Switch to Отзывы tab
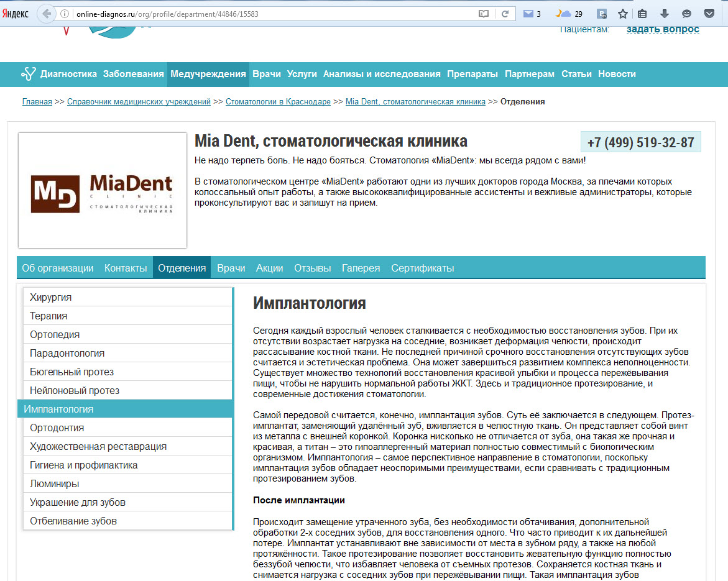 (313, 268)
